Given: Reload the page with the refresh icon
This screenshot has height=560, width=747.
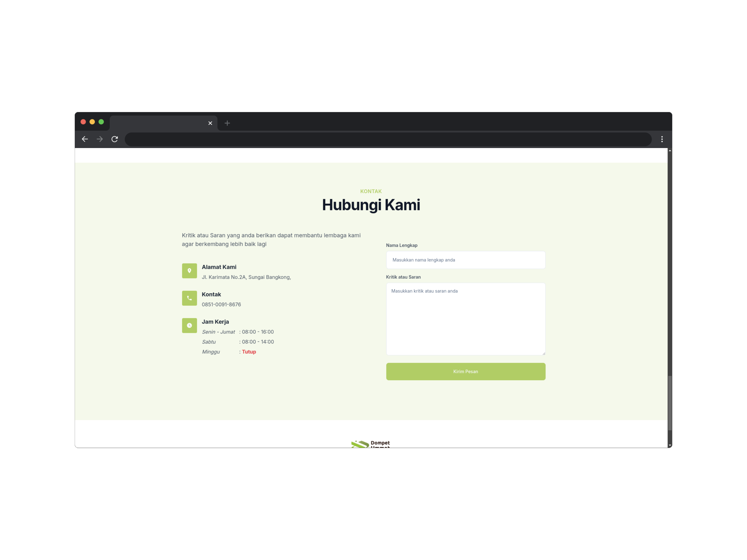Looking at the screenshot, I should pyautogui.click(x=114, y=139).
